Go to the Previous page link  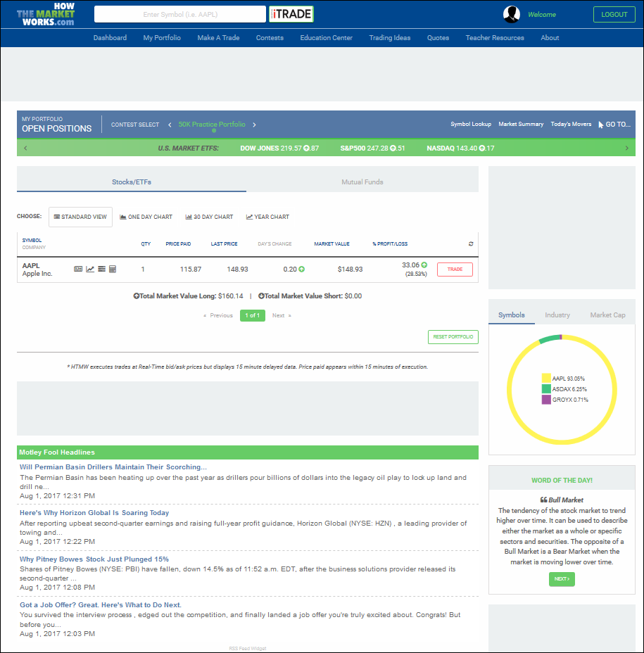[x=218, y=316]
